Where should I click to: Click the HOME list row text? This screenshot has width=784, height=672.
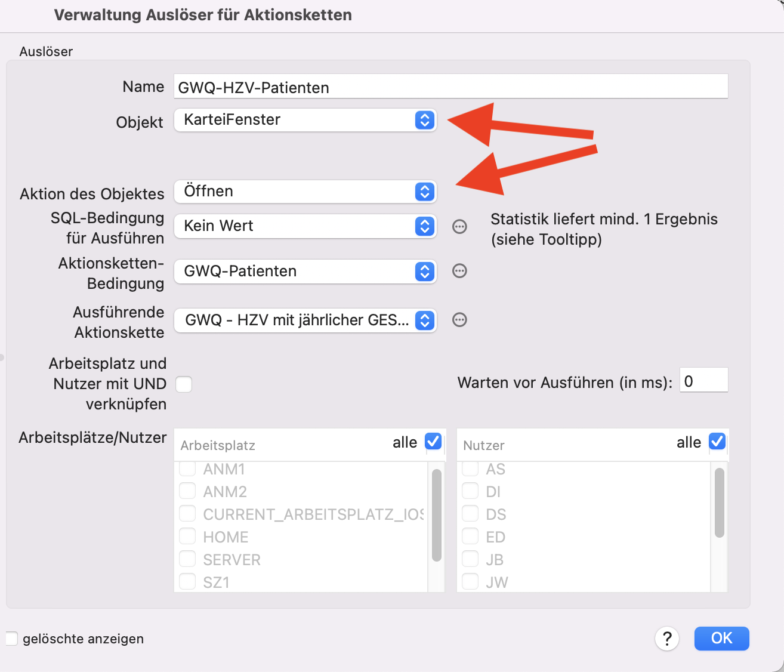coord(226,537)
